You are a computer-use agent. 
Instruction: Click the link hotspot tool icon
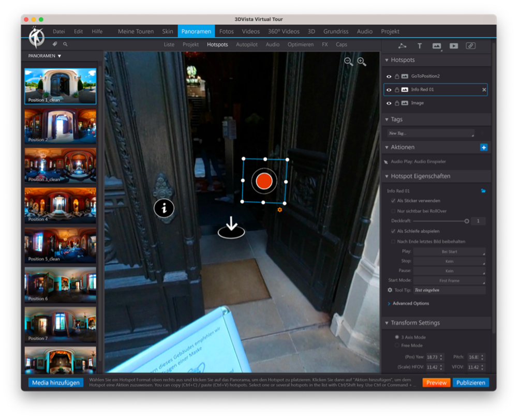click(x=470, y=46)
